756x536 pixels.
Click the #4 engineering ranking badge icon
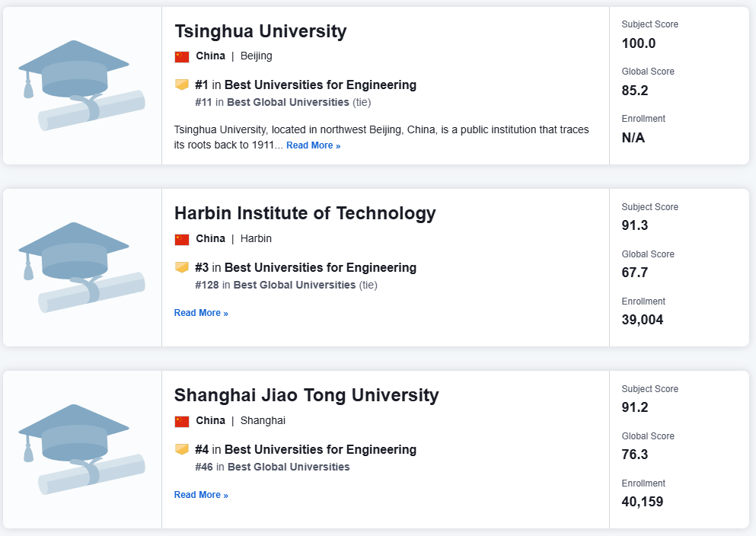pos(182,449)
